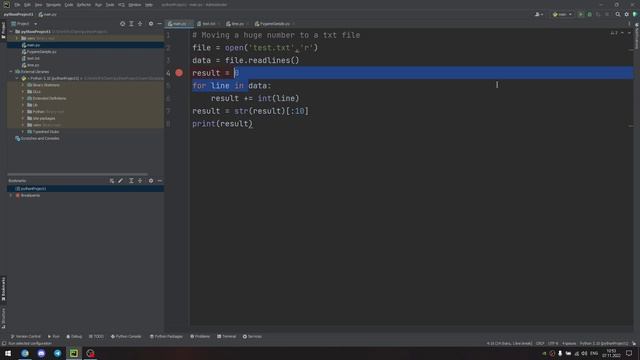Viewport: 640px width, 360px height.
Task: Open PyCharm icon on the taskbar
Action: [74, 353]
